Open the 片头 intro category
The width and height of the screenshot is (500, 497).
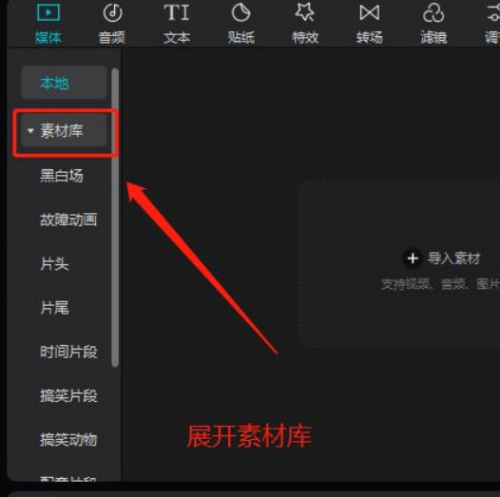pos(54,264)
